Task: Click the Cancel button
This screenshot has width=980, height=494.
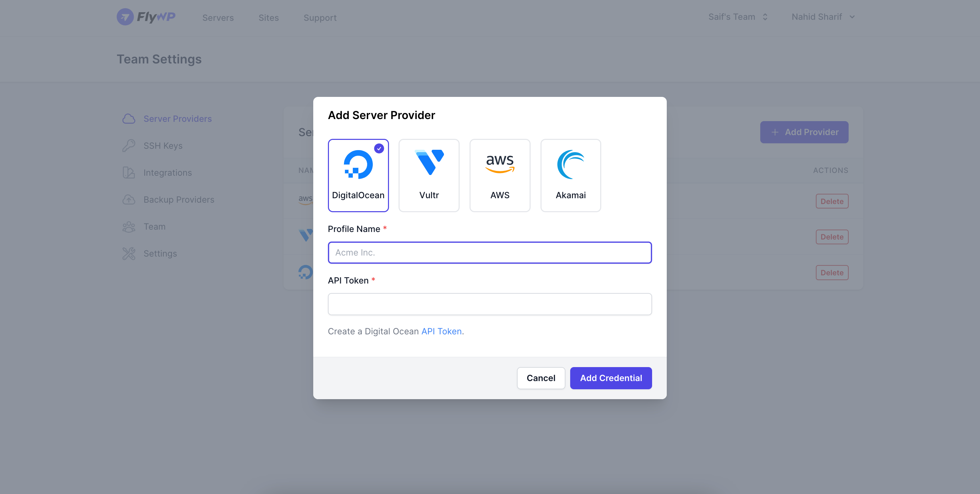Action: (x=541, y=377)
